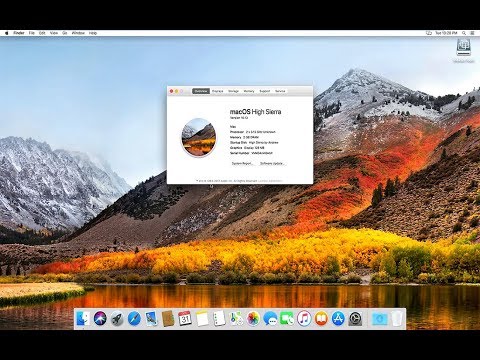Click the Serial Number line
The width and height of the screenshot is (480, 360).
[x=251, y=153]
